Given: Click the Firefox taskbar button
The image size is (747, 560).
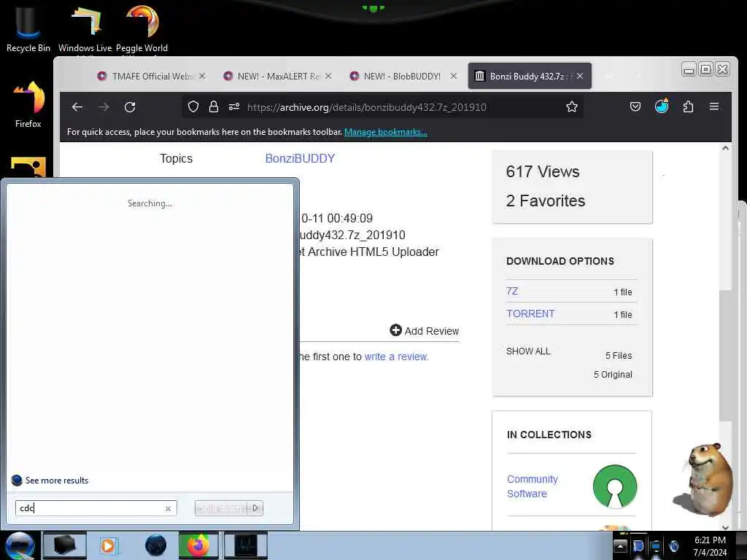Looking at the screenshot, I should tap(198, 545).
